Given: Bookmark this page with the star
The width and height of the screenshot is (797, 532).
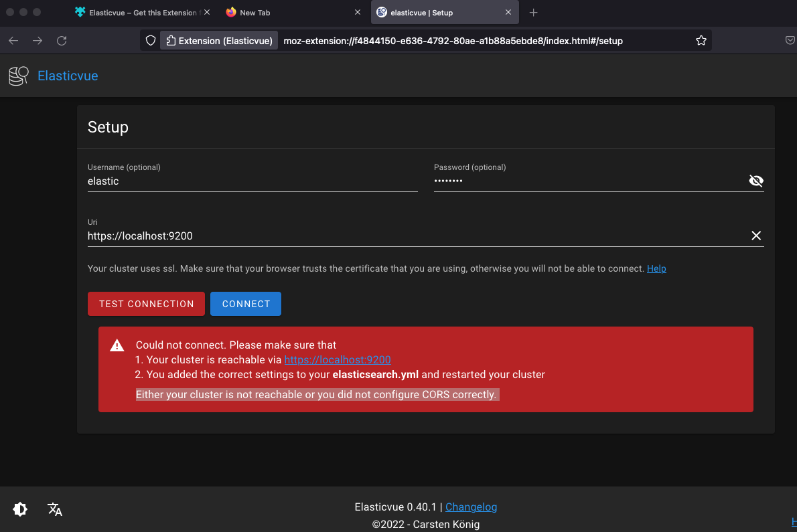Looking at the screenshot, I should coord(701,40).
